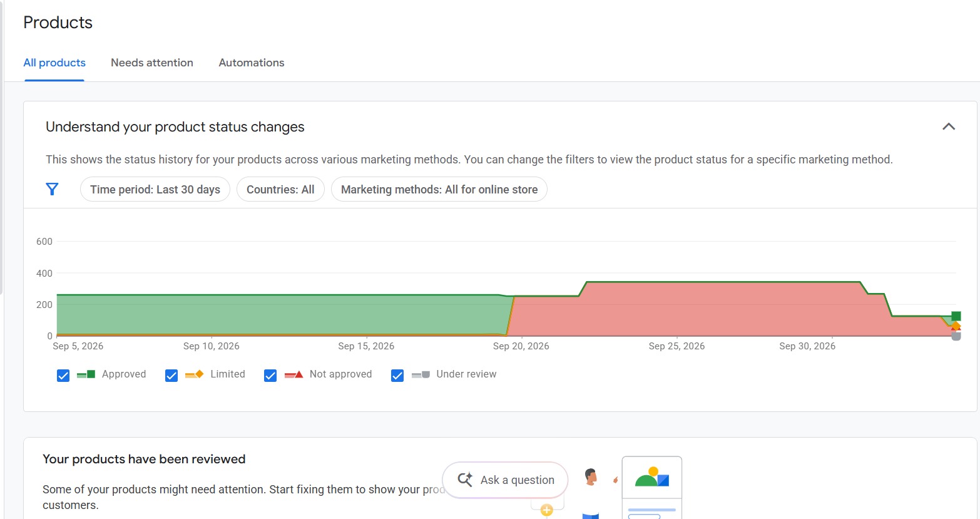Image resolution: width=980 pixels, height=519 pixels.
Task: Click the Sep 5, 2026 axis label
Action: pos(78,346)
